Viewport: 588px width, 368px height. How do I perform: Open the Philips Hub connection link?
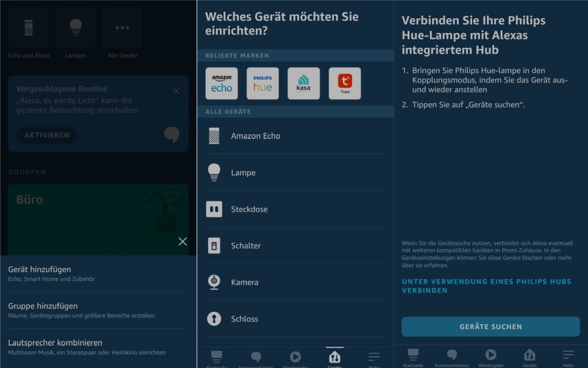coord(485,285)
